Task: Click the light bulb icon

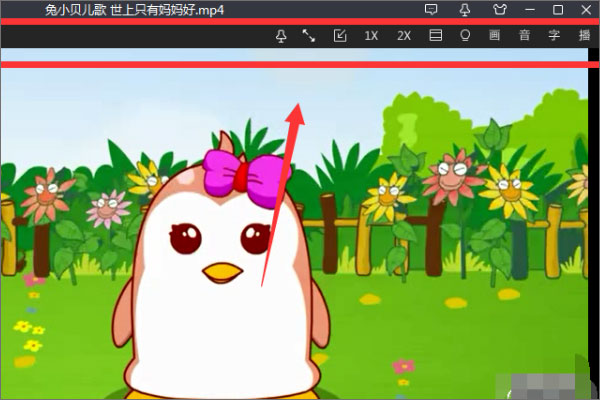Action: click(x=464, y=36)
